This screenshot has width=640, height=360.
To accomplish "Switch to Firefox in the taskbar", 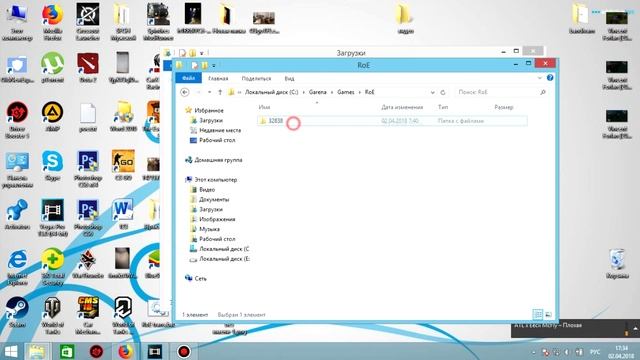I will [125, 351].
